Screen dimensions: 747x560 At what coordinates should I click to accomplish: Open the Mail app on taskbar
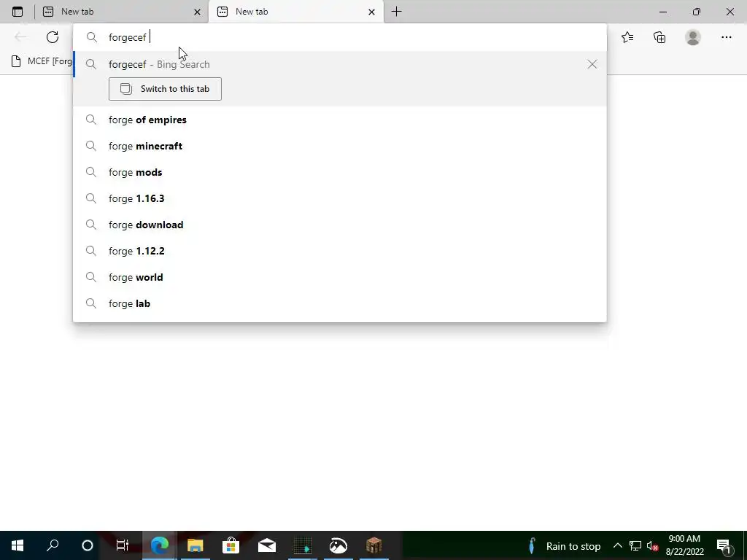point(267,545)
